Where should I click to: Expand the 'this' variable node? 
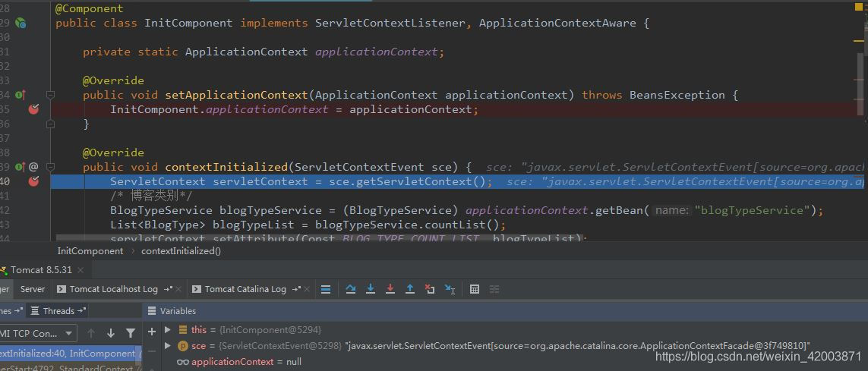pos(168,329)
